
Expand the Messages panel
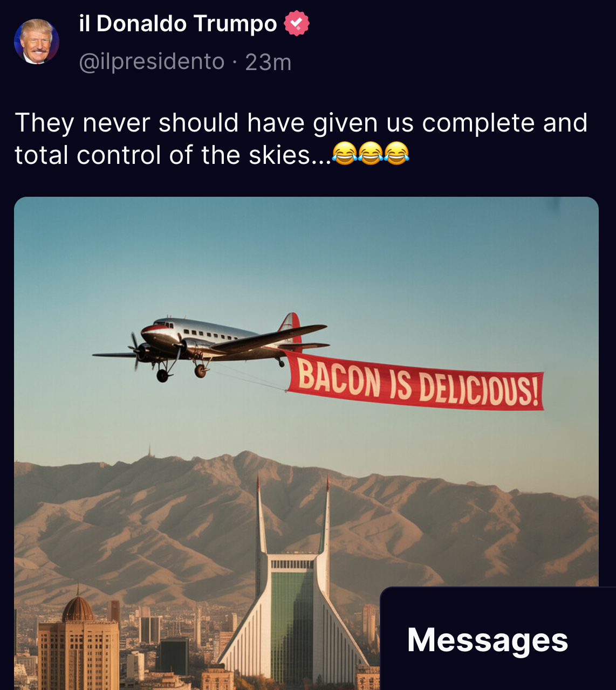(498, 638)
